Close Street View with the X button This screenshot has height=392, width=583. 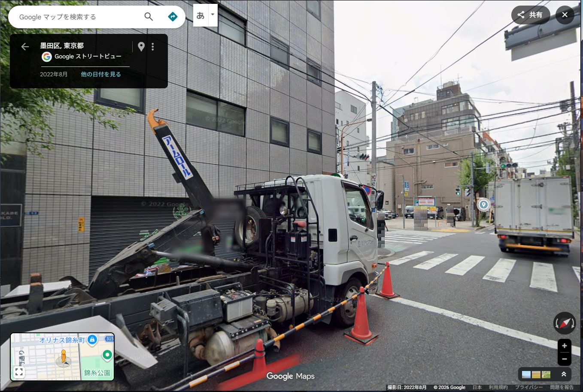(565, 15)
